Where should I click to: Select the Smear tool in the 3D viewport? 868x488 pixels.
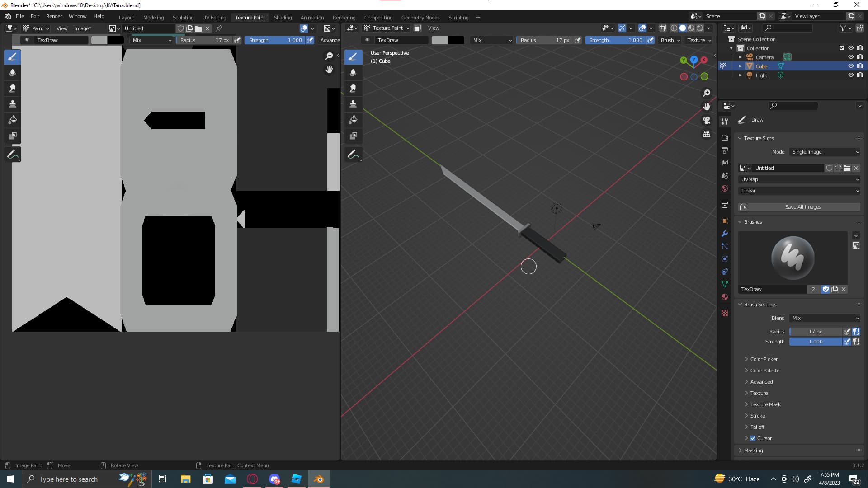coord(353,88)
